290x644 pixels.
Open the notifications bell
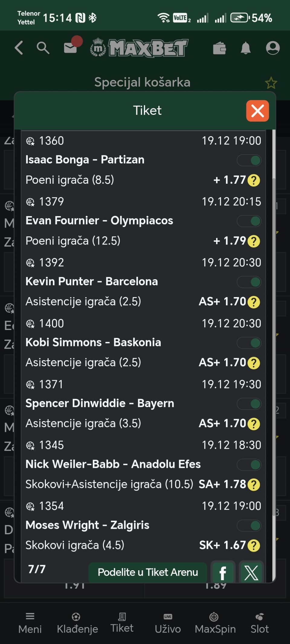pyautogui.click(x=246, y=48)
